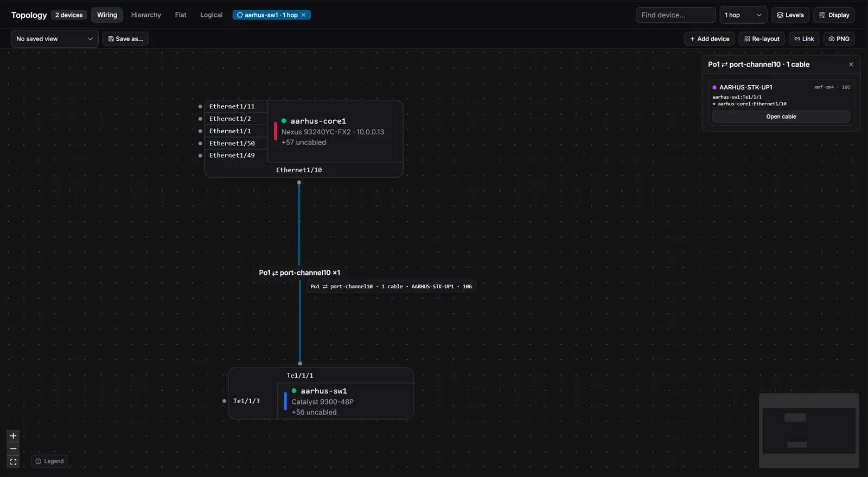Switch to the Hierarchy tab

coord(146,15)
